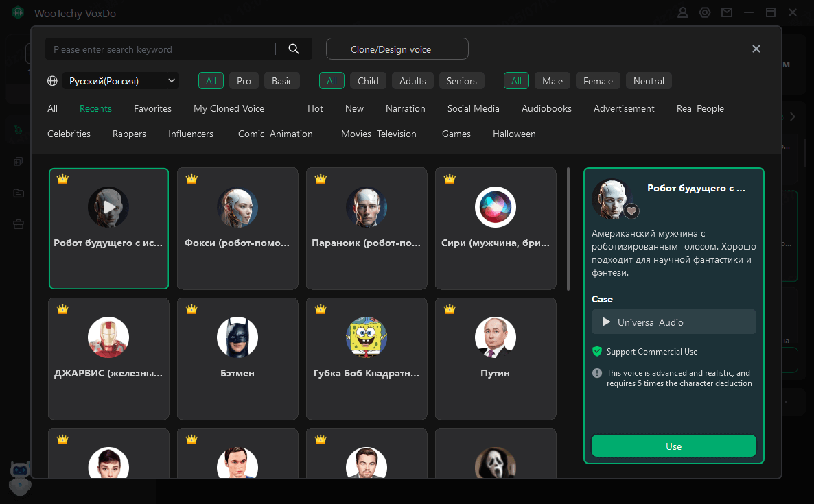Open the Favorites tab

tap(152, 108)
